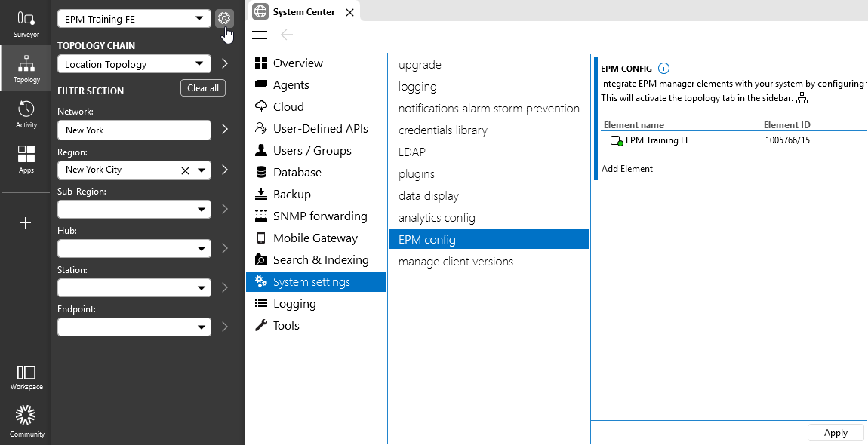Image resolution: width=868 pixels, height=445 pixels.
Task: Open the Station dropdown
Action: [x=134, y=288]
